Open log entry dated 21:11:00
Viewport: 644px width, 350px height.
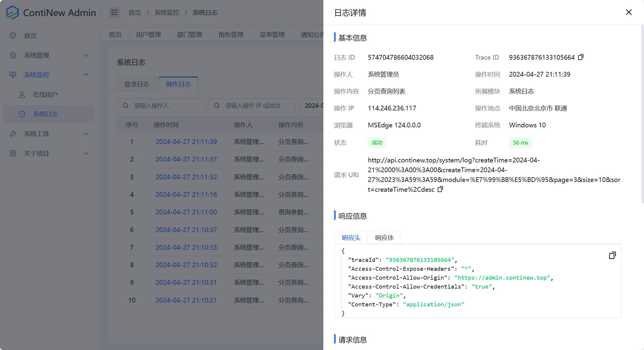pyautogui.click(x=186, y=212)
